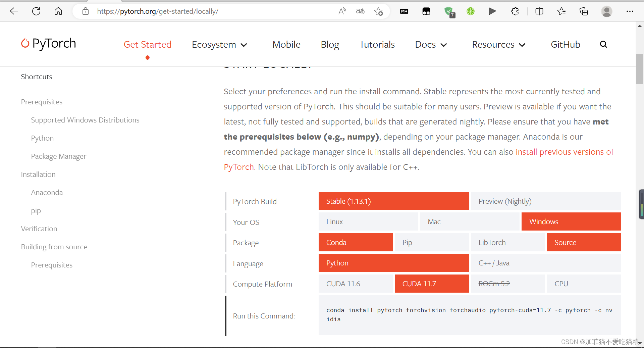Select the Preview (Nightly) build
The height and width of the screenshot is (348, 644).
coord(546,201)
